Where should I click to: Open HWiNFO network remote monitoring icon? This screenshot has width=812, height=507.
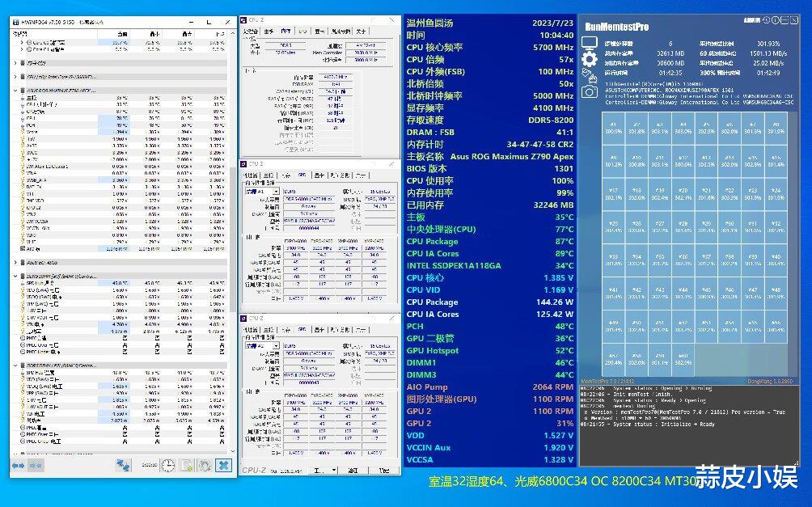[x=123, y=465]
